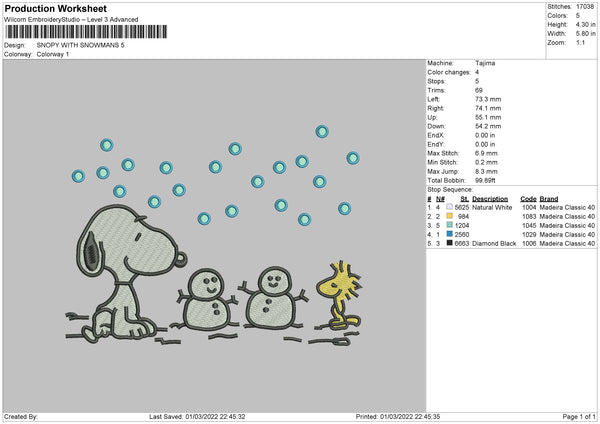Click the "Brand" column header
The height and width of the screenshot is (424, 600).
point(549,199)
